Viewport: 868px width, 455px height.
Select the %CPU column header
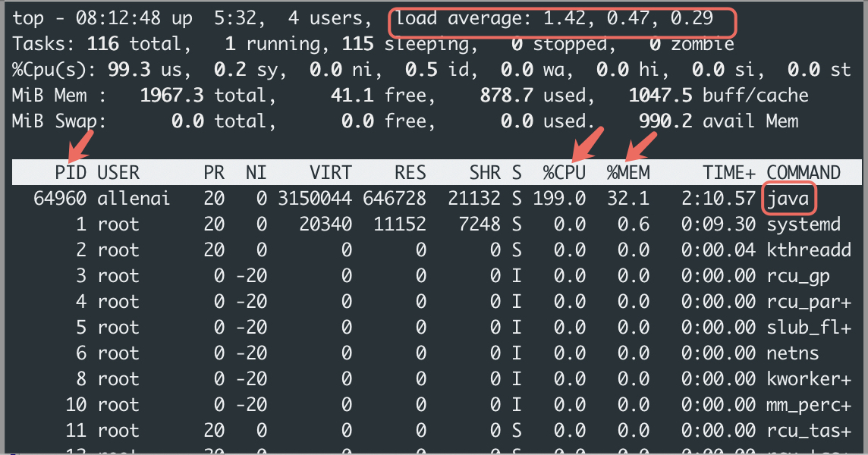coord(564,172)
